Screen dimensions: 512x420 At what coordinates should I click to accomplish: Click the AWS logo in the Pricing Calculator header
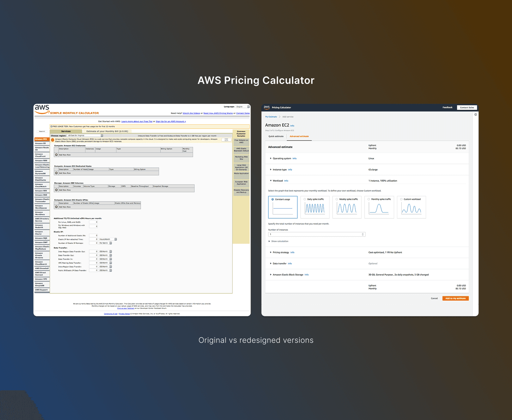[267, 107]
